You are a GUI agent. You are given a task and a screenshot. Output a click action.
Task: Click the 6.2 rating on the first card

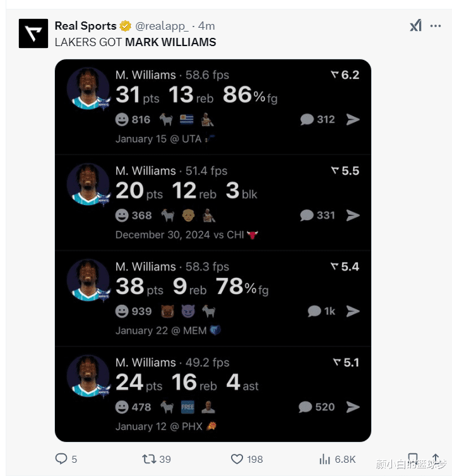pyautogui.click(x=345, y=75)
